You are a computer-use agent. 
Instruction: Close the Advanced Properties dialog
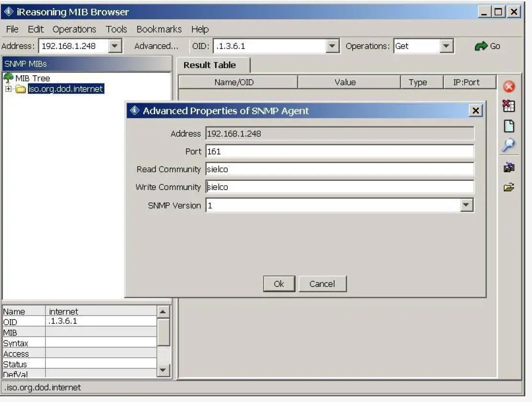475,111
